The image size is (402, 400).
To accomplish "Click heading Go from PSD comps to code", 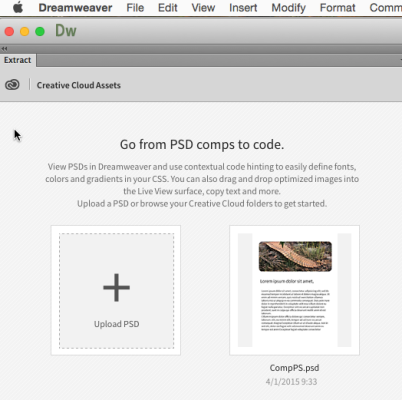I will pos(202,145).
